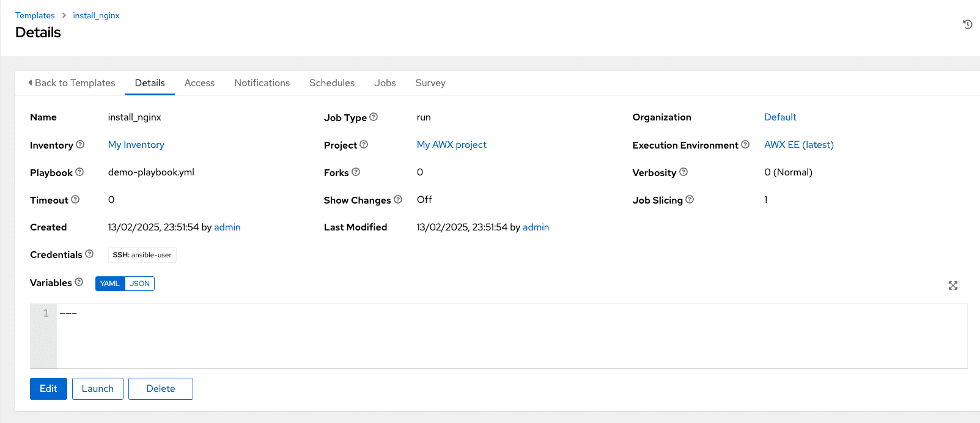Image resolution: width=980 pixels, height=423 pixels.
Task: Click the Back to Templates caret icon
Action: tap(31, 83)
